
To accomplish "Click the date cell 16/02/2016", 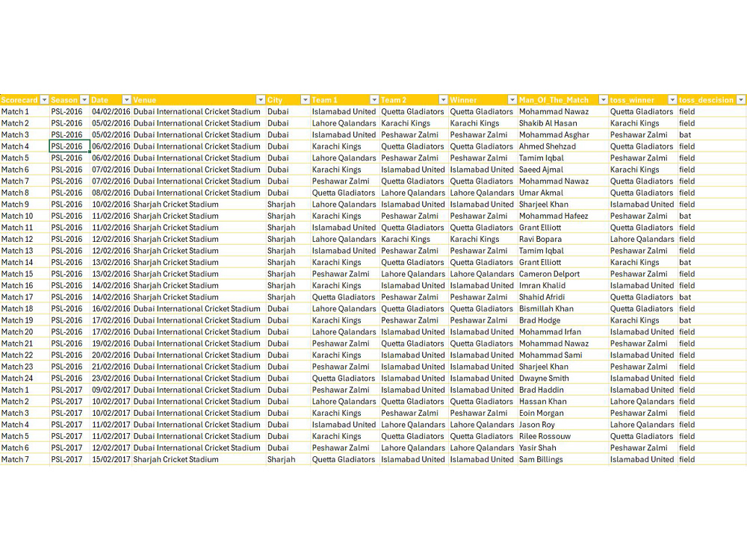I will 111,308.
